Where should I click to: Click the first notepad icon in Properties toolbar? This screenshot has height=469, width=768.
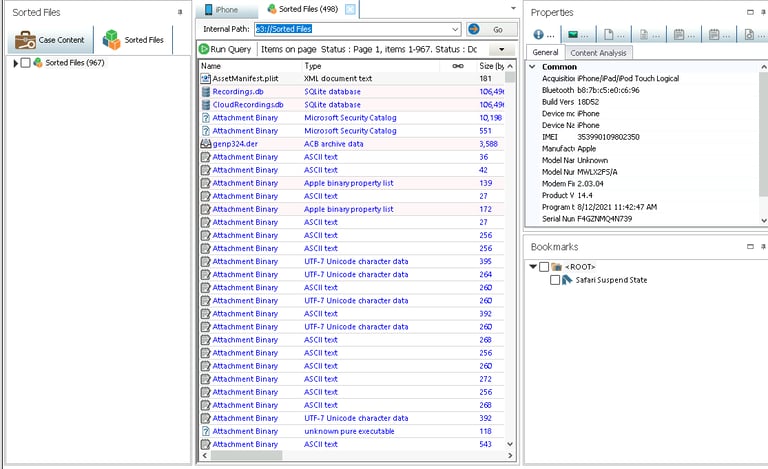[679, 34]
